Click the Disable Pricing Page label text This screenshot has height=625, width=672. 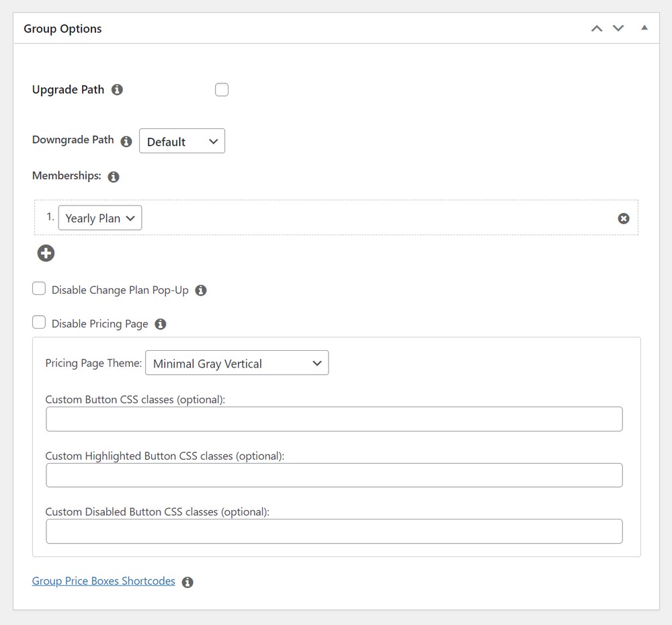[x=100, y=324]
